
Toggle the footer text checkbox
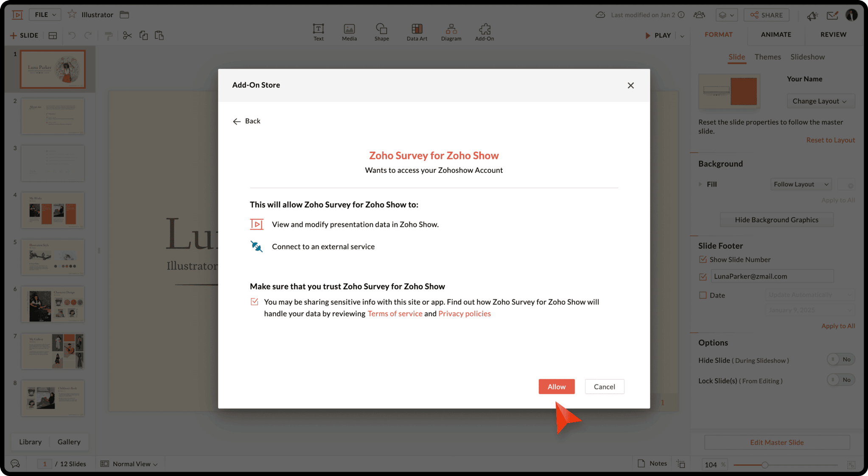pos(703,277)
